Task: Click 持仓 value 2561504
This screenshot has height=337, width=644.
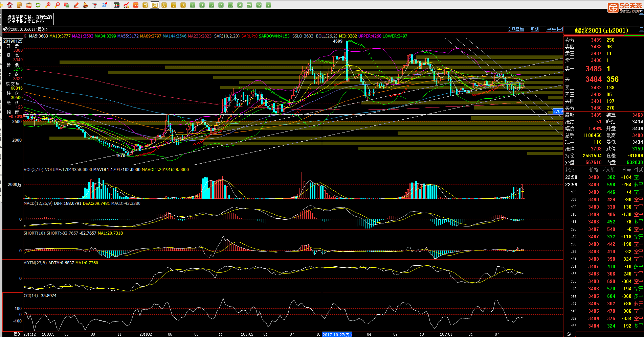Action: (592, 155)
